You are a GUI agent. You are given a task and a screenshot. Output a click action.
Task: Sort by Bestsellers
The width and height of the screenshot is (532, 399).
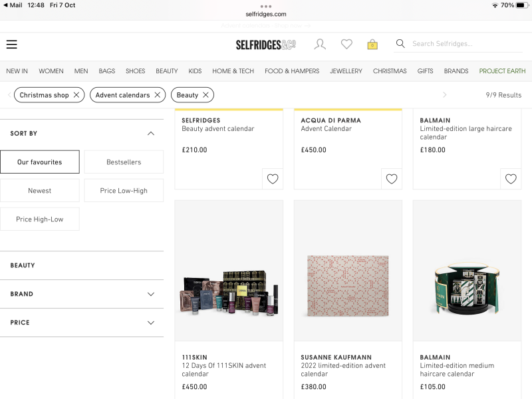tap(124, 162)
